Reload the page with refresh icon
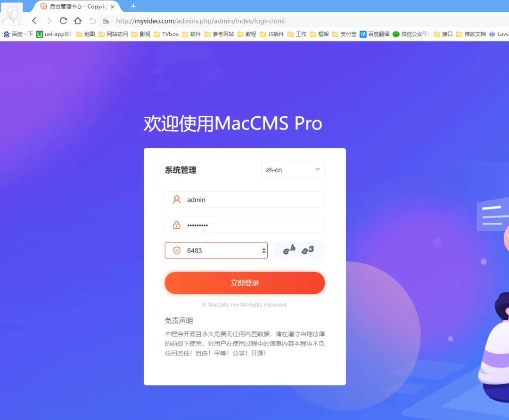 point(63,21)
